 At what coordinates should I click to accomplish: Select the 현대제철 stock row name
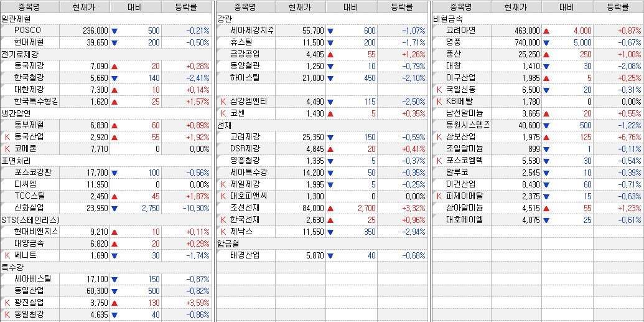coord(29,42)
